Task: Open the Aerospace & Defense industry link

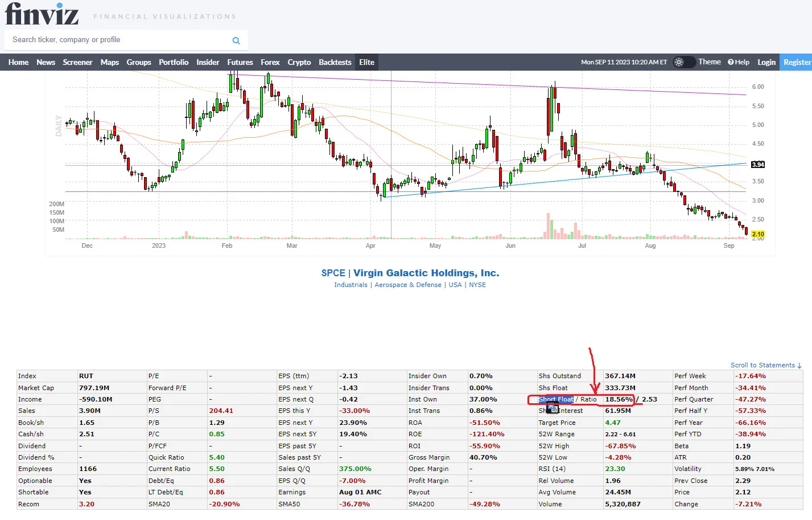Action: coord(408,285)
